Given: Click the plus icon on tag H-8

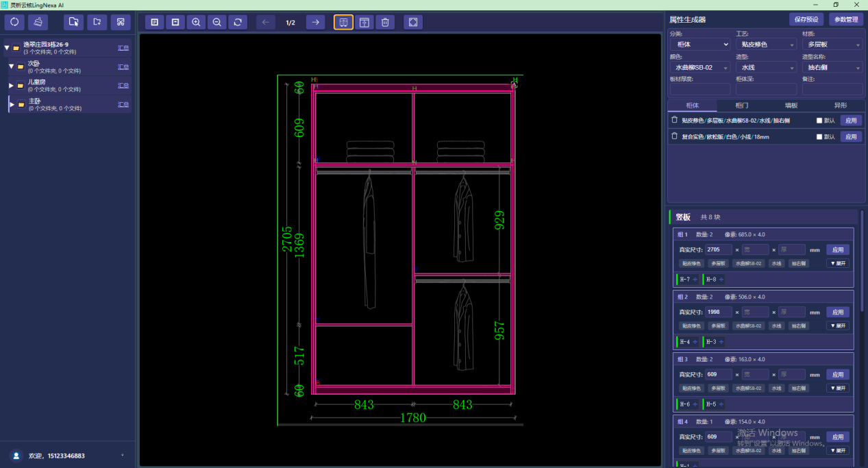Looking at the screenshot, I should coord(721,279).
